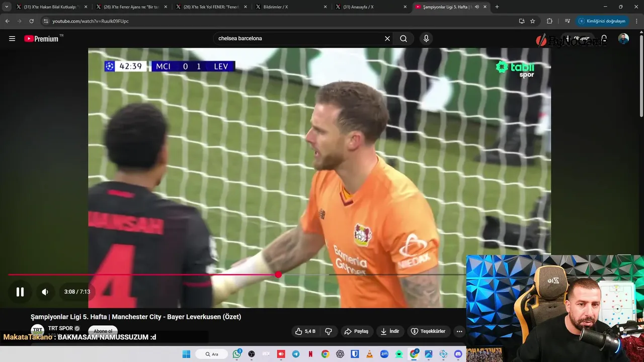Click the YouTube search magnifier button
This screenshot has width=644, height=362.
pyautogui.click(x=404, y=39)
